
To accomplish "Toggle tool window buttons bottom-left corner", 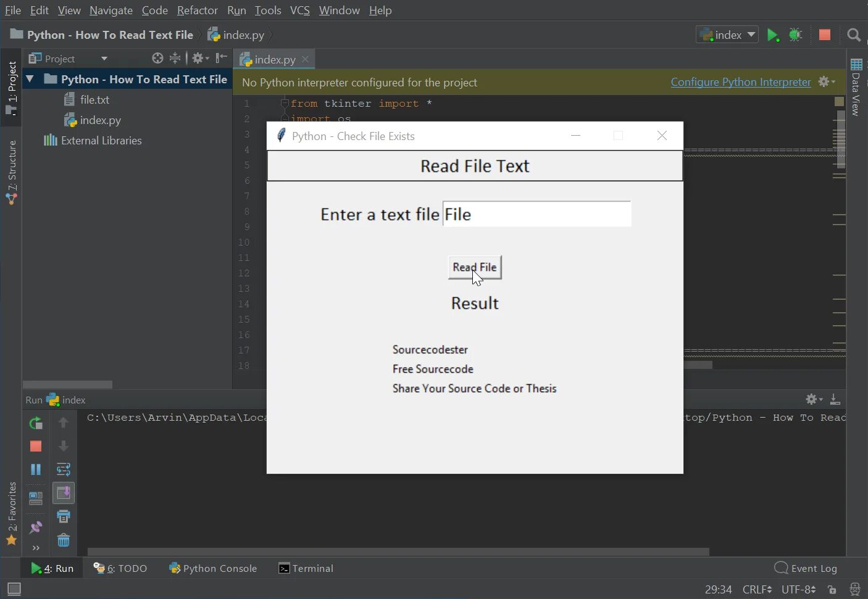I will click(14, 589).
